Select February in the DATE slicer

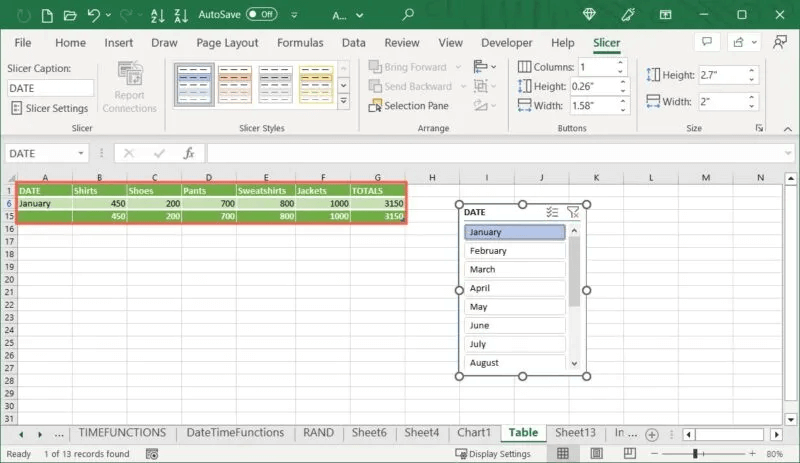(514, 251)
